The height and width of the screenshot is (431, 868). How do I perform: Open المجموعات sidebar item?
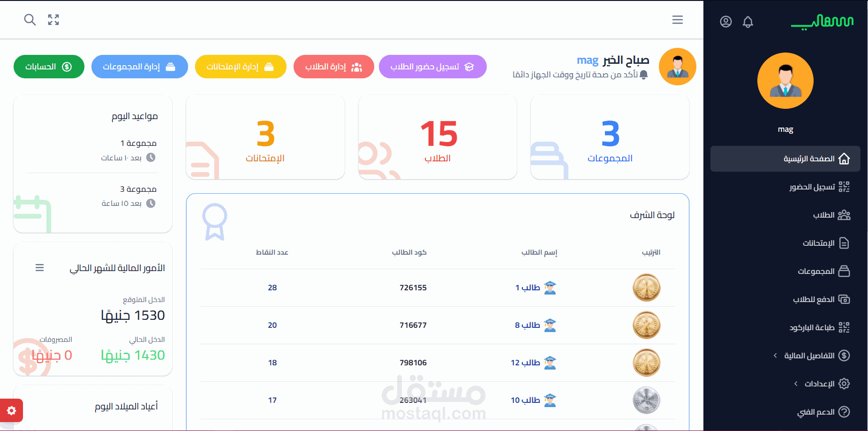(x=785, y=271)
